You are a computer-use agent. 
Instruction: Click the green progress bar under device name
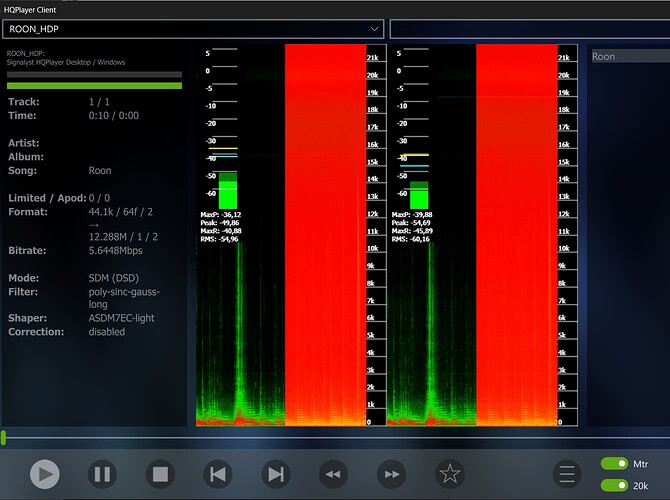(x=94, y=86)
